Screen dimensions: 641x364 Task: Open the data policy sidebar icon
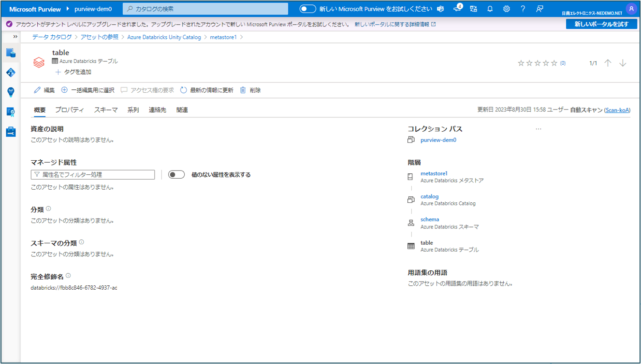(x=11, y=112)
